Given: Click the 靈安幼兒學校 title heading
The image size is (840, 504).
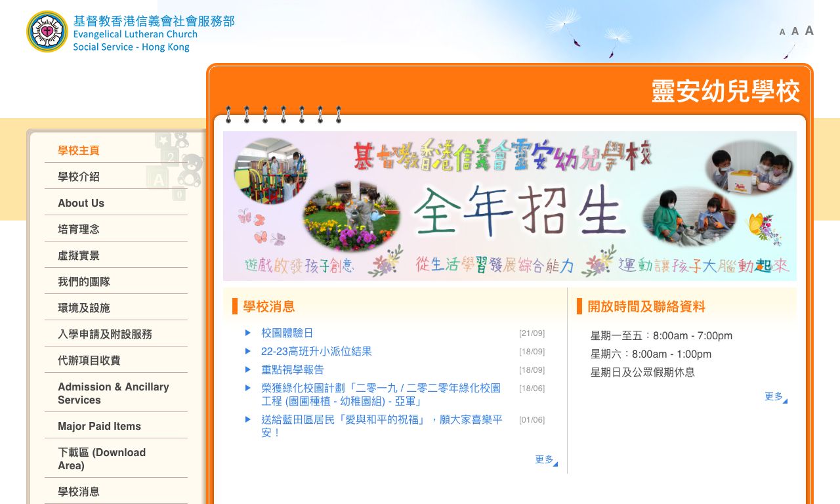Looking at the screenshot, I should coord(726,91).
